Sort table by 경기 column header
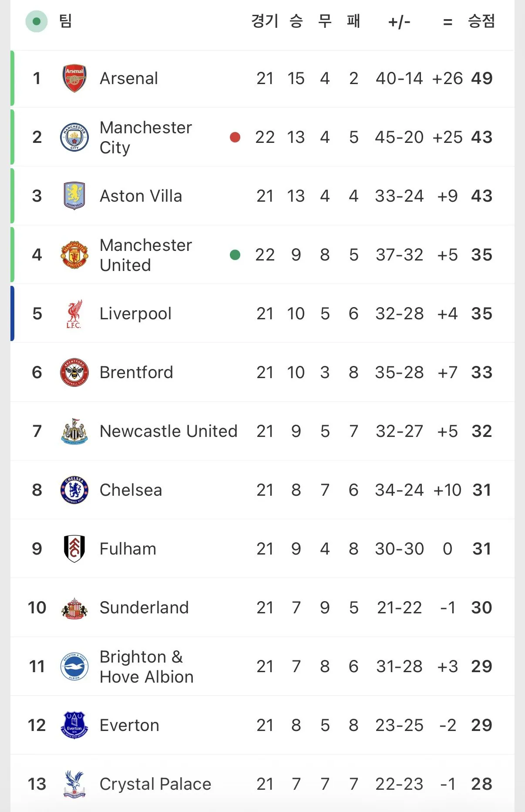The height and width of the screenshot is (812, 525). tap(265, 21)
